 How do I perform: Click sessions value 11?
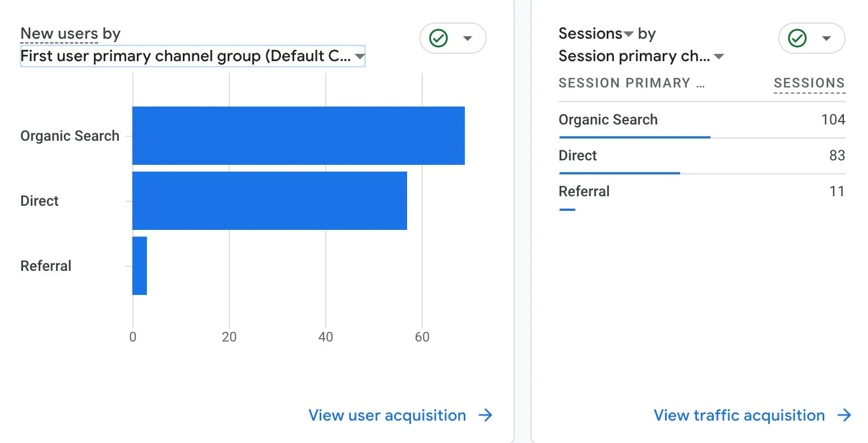tap(837, 191)
